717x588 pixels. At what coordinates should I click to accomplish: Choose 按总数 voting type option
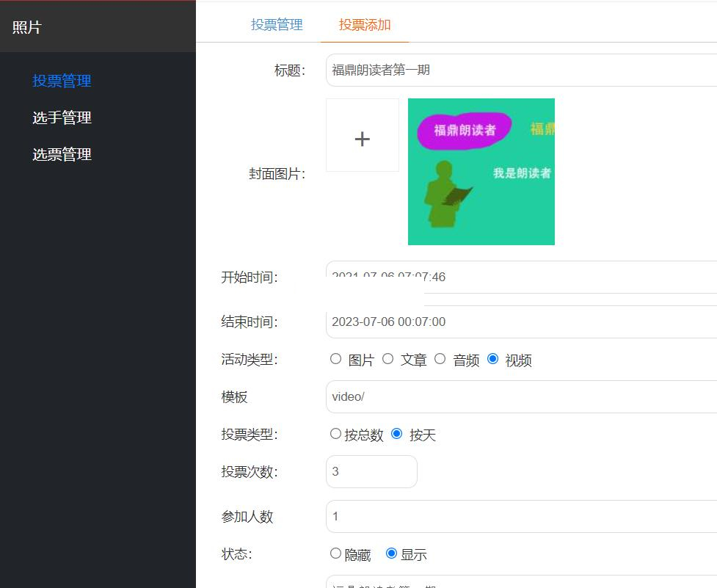click(335, 433)
